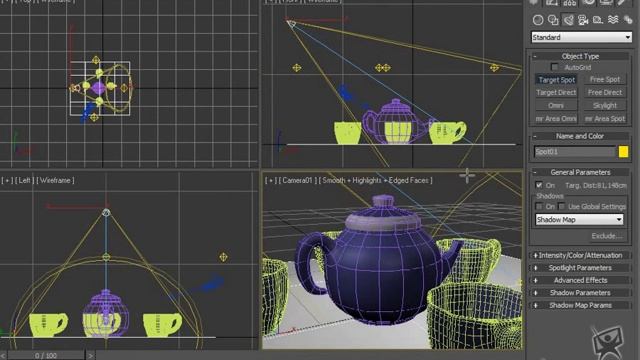Open the [ Left ] viewport label menu
Image resolution: width=640 pixels, height=360 pixels.
[25, 180]
